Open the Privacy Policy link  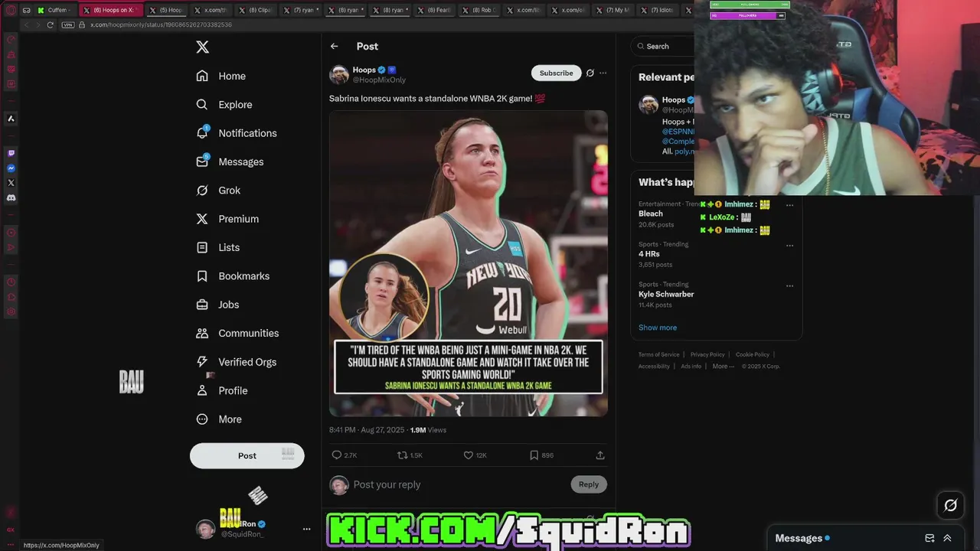point(707,355)
